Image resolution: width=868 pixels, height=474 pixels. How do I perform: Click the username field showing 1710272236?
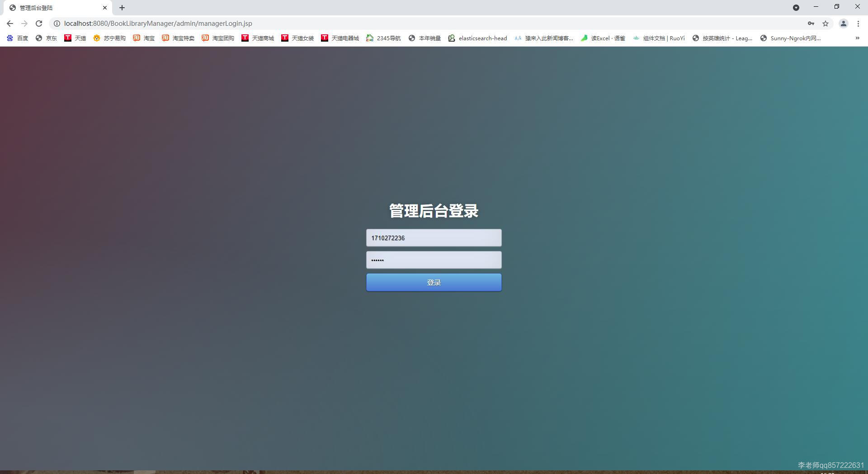tap(434, 237)
